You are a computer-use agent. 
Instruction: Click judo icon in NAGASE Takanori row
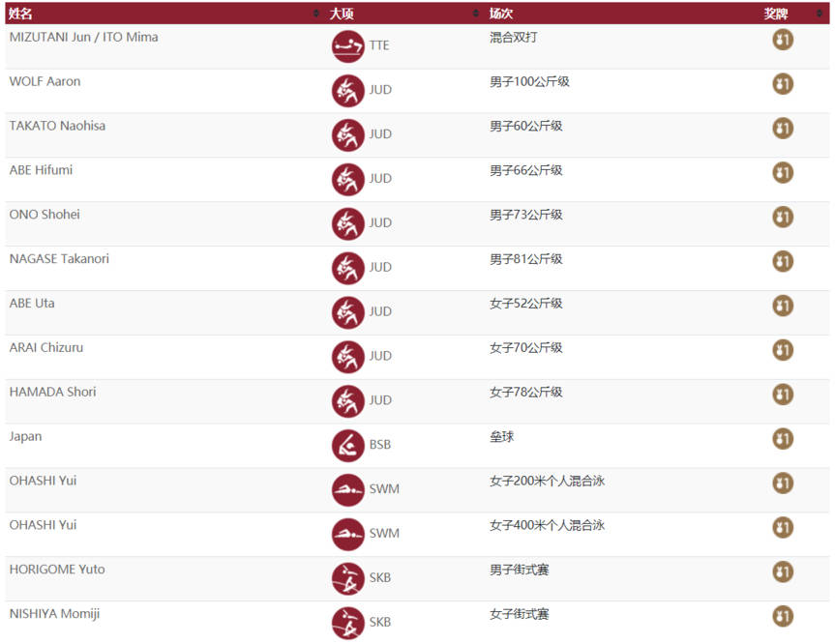coord(347,268)
